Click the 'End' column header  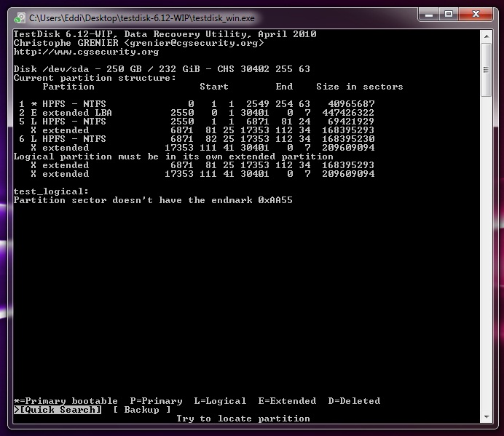(284, 87)
